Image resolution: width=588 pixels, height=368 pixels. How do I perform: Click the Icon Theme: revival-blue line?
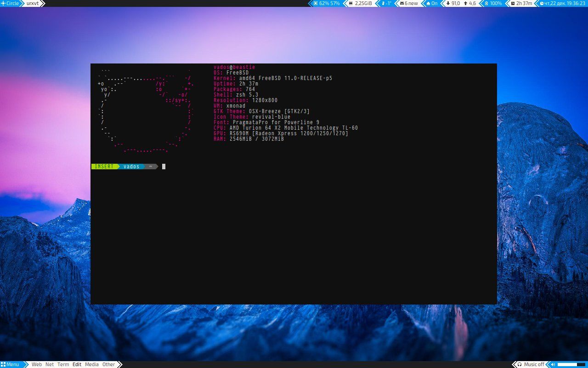252,117
